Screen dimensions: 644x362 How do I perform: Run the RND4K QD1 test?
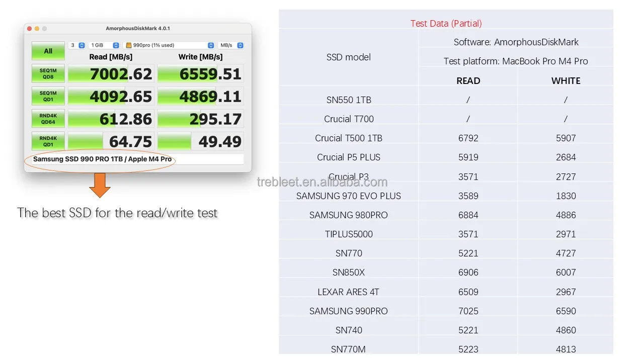[48, 141]
